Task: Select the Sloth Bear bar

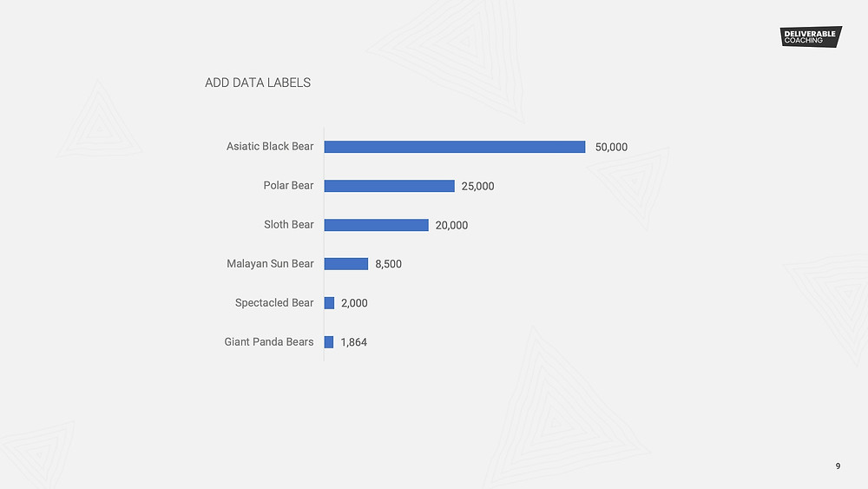Action: pyautogui.click(x=377, y=225)
